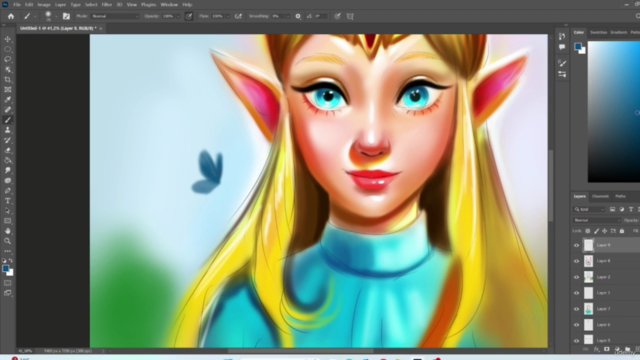Enable pressure for opacity
The height and width of the screenshot is (360, 640).
189,16
